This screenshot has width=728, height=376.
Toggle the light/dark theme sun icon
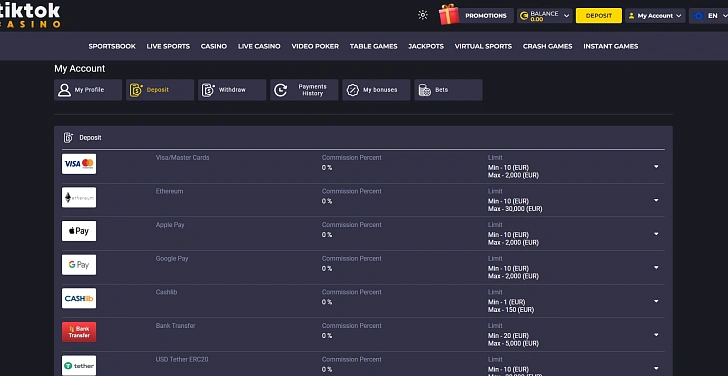tap(422, 15)
